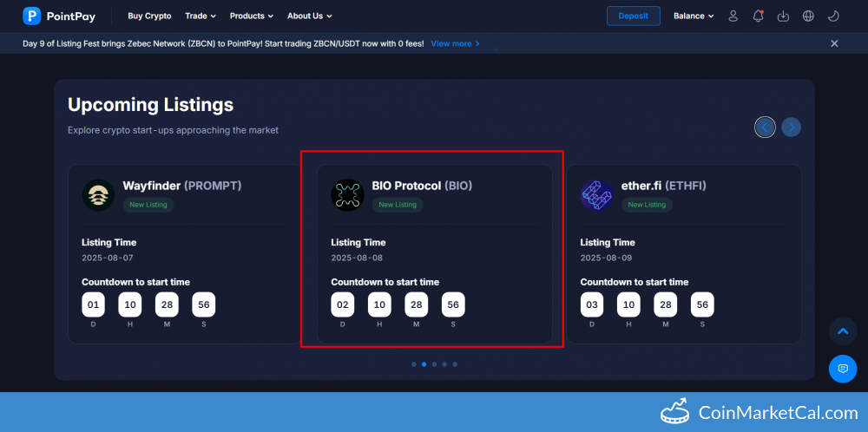Open the live chat support bubble
868x432 pixels.
(843, 369)
